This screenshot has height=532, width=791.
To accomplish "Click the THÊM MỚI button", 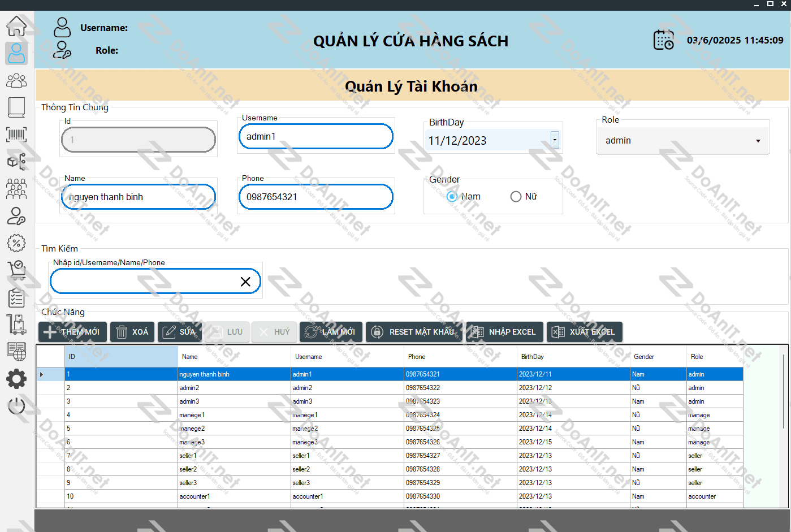I will 72,332.
